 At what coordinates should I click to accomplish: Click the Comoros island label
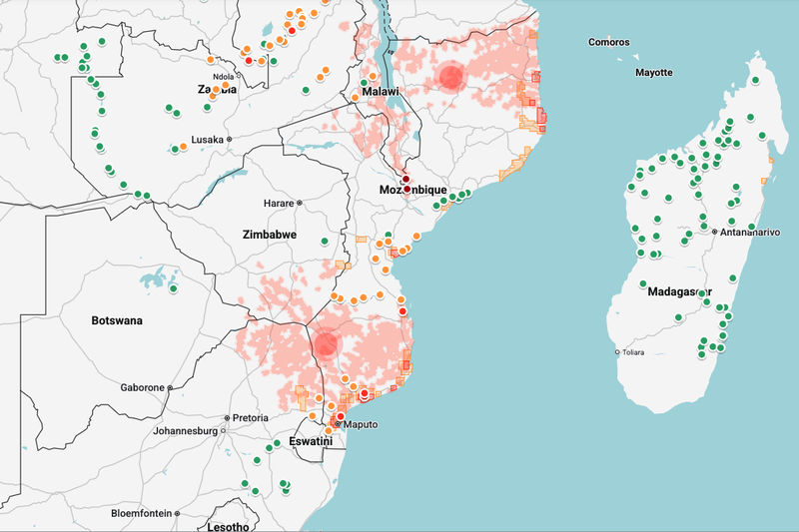[608, 42]
